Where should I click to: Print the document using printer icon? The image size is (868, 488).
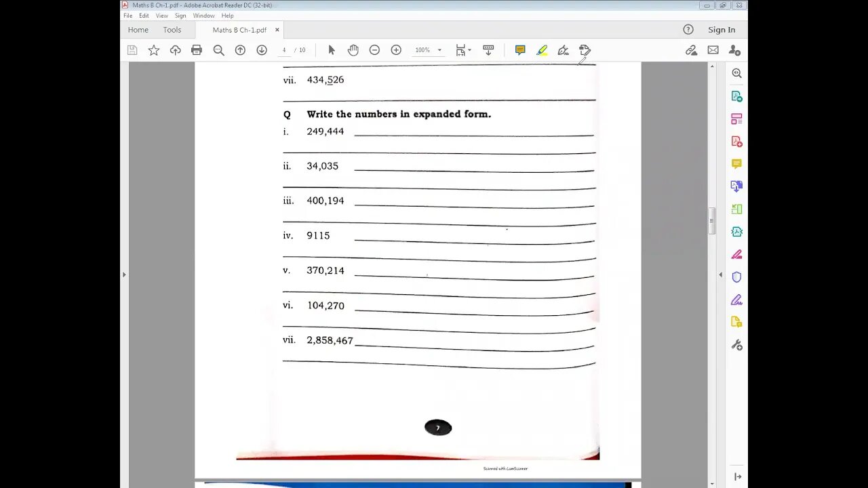197,50
